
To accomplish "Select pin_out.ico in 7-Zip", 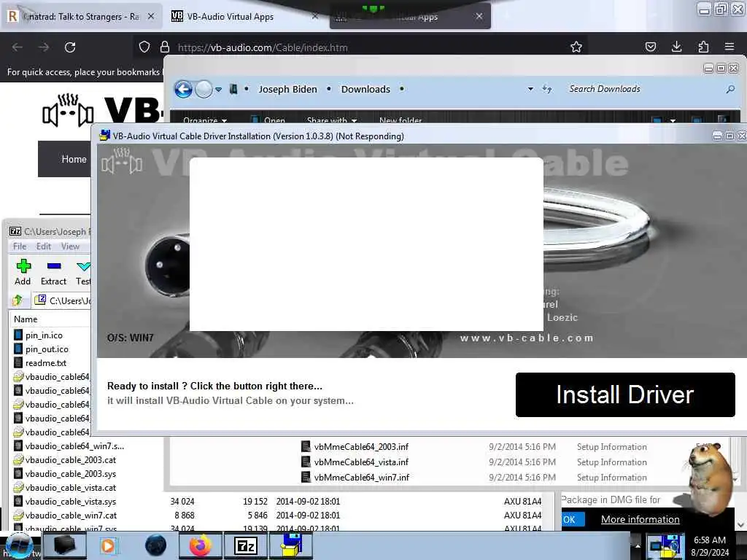I will [x=47, y=349].
